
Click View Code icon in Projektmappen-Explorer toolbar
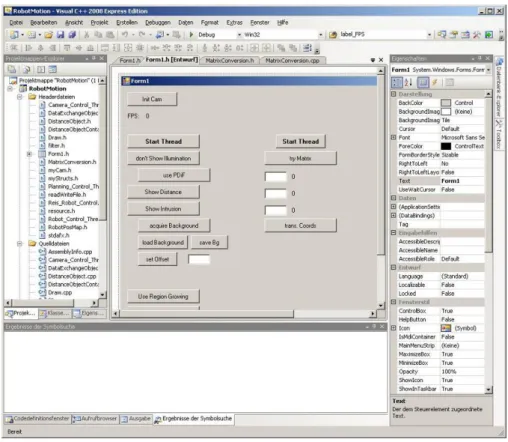(x=41, y=69)
